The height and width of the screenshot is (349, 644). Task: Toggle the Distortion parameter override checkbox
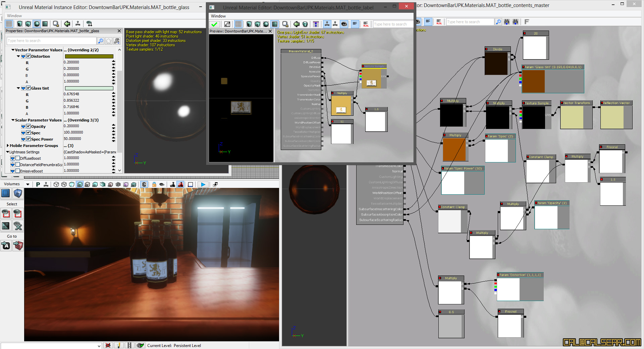point(29,56)
